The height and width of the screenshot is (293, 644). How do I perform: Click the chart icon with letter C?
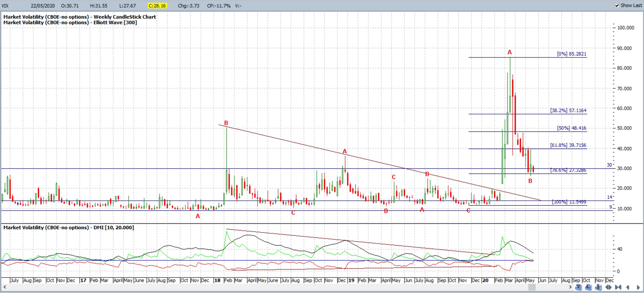tap(588, 287)
